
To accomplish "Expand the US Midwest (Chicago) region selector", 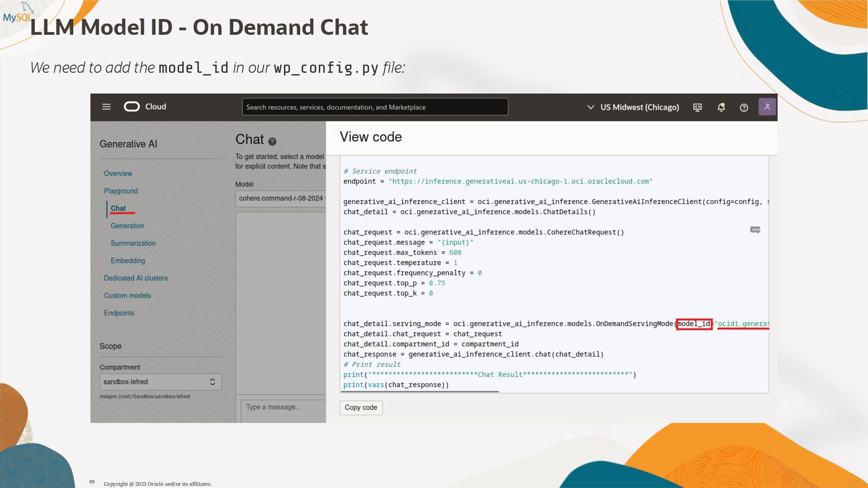I will pyautogui.click(x=633, y=108).
